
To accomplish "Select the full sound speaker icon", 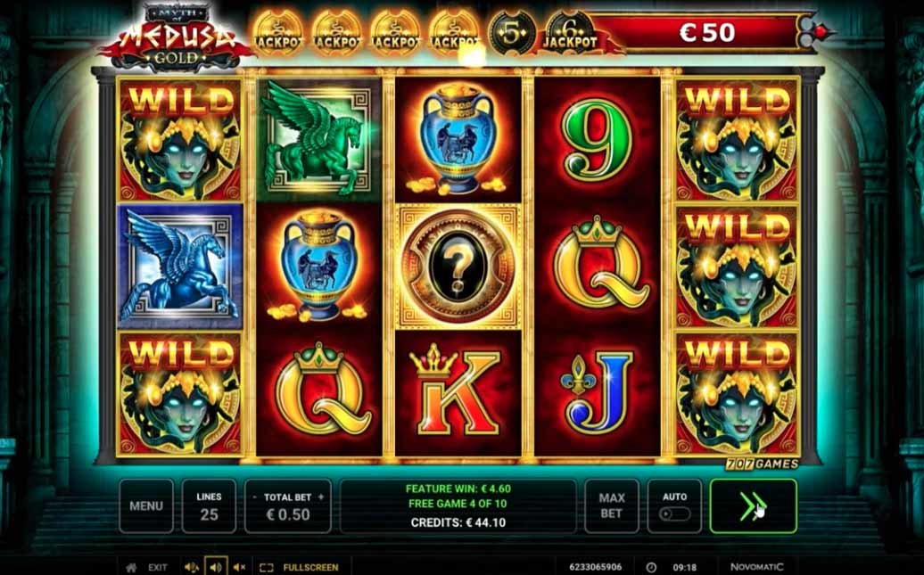I will tap(192, 567).
